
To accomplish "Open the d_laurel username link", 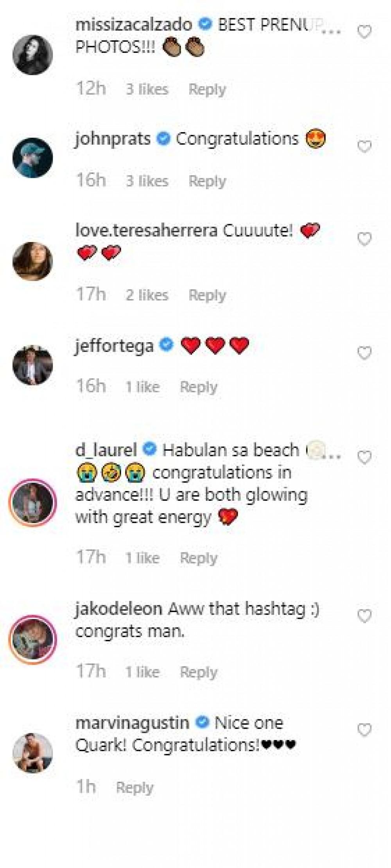I will (106, 450).
